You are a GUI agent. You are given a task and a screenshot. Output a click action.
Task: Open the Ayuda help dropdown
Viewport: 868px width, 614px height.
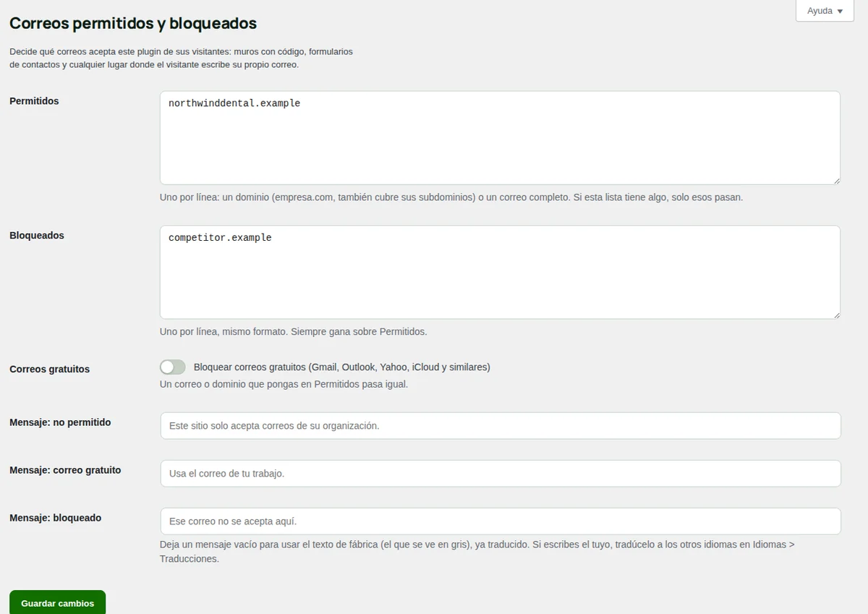(x=825, y=11)
